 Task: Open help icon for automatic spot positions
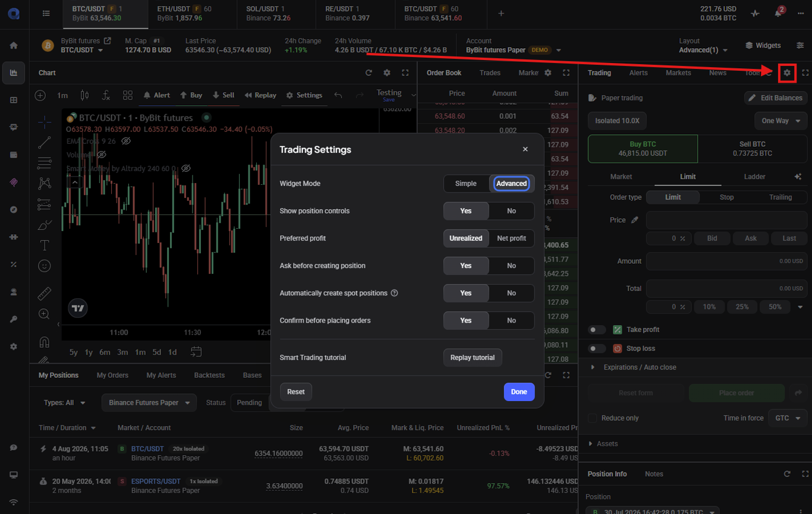[x=394, y=293]
